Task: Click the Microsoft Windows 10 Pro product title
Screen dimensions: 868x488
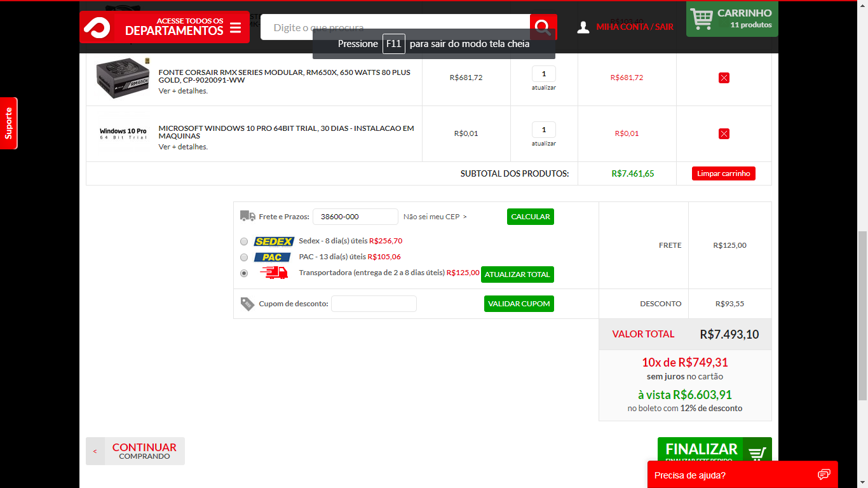Action: pos(286,132)
